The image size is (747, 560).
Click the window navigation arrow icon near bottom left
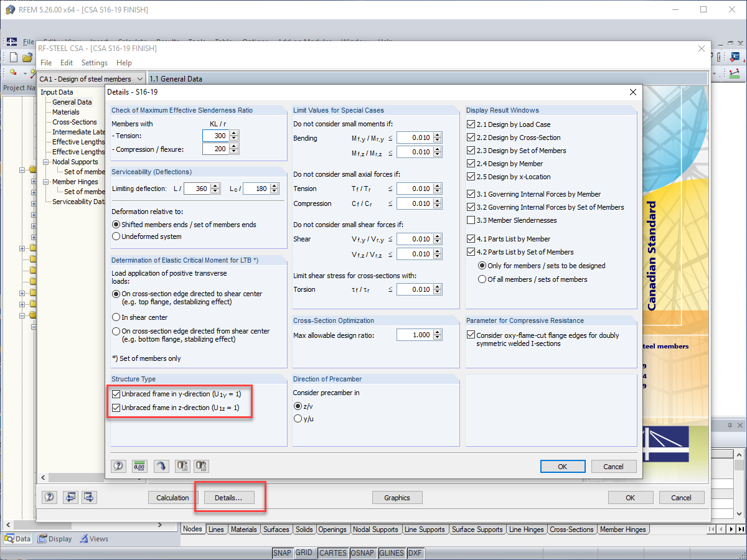tap(70, 497)
